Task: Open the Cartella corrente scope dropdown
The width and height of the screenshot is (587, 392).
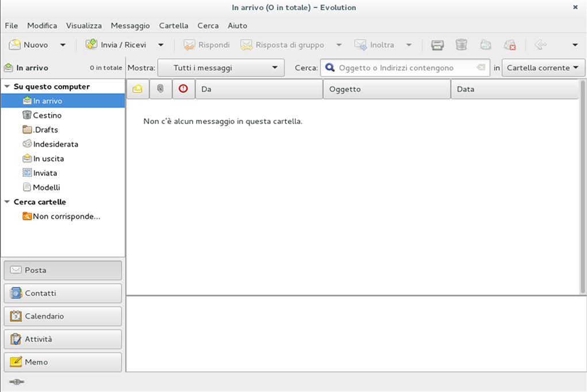Action: [x=543, y=68]
